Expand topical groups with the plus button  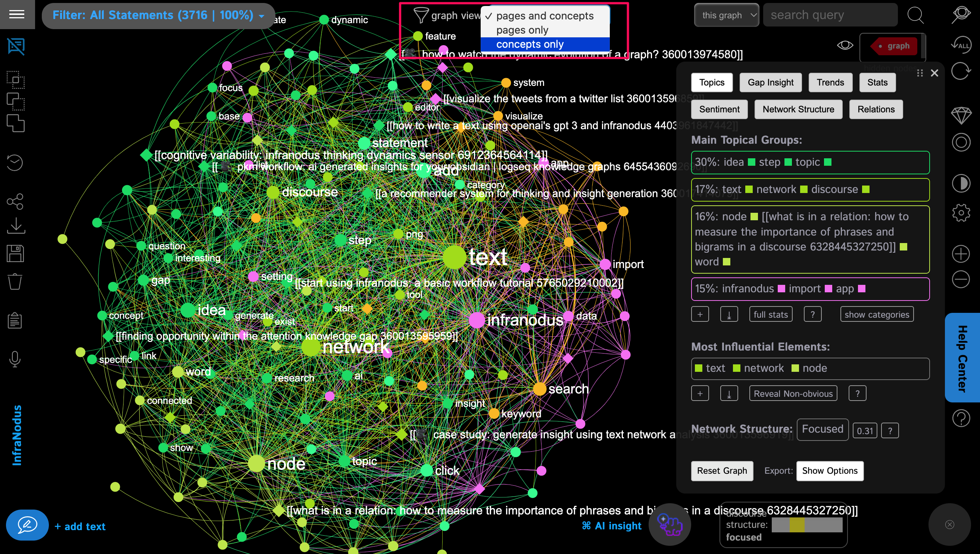click(700, 314)
